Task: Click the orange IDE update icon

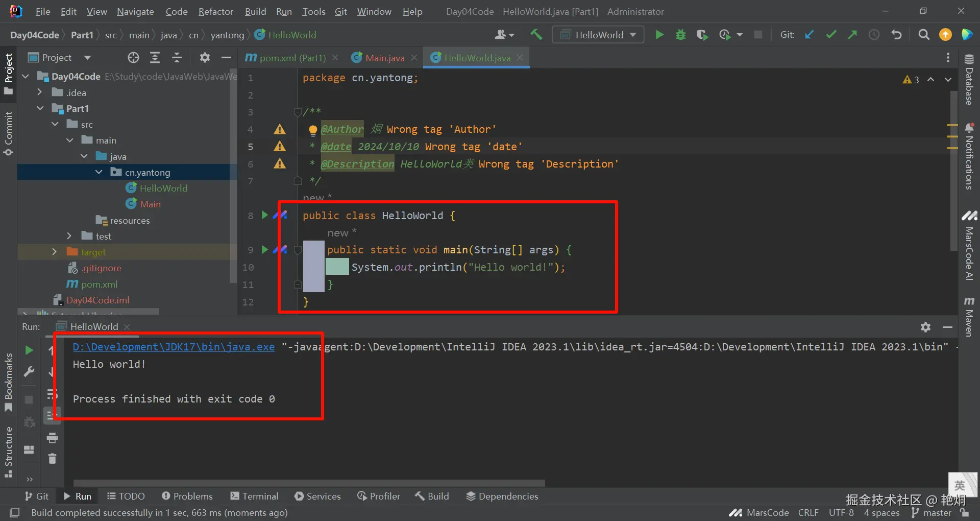Action: pos(945,35)
